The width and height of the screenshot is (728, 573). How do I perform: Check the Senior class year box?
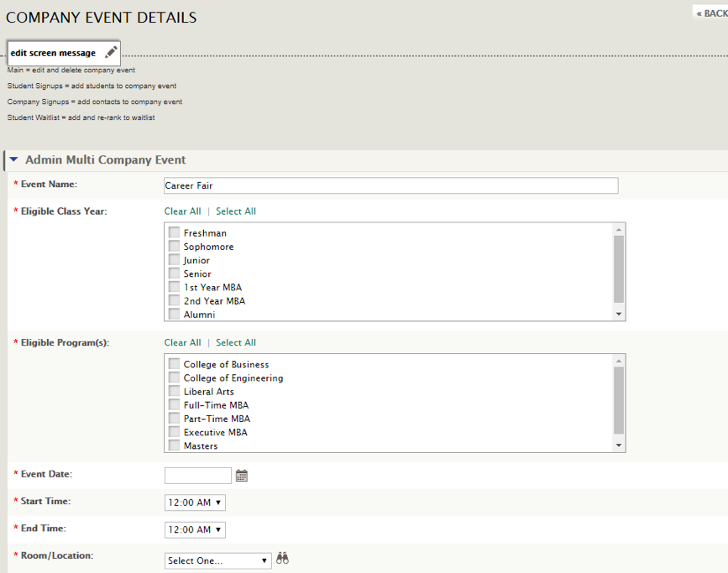click(x=174, y=273)
